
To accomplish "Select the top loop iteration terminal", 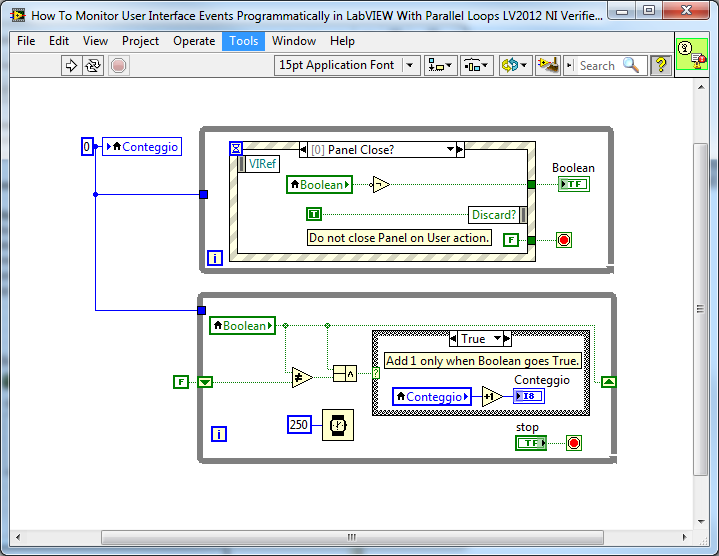I will (215, 258).
